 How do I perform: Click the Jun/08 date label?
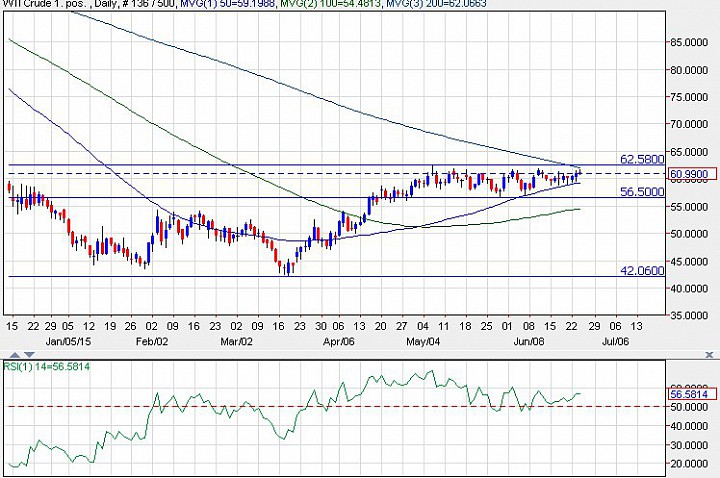click(x=529, y=342)
